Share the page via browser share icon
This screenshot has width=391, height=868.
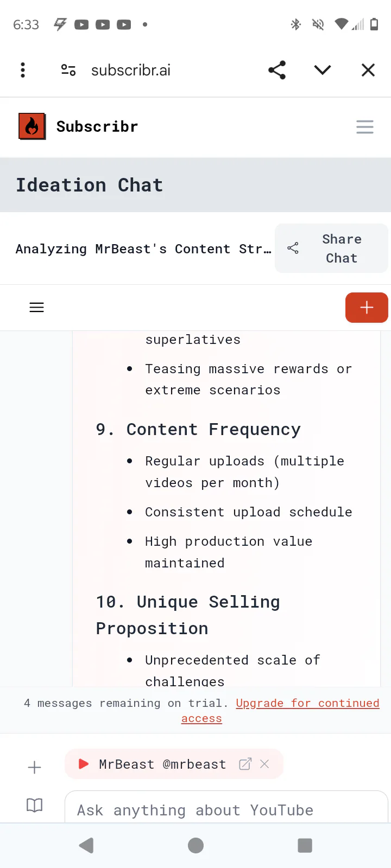277,70
